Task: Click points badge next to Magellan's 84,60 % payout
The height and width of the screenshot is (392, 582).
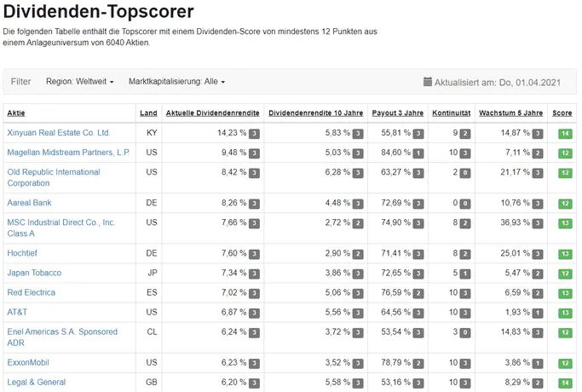Action: point(418,153)
